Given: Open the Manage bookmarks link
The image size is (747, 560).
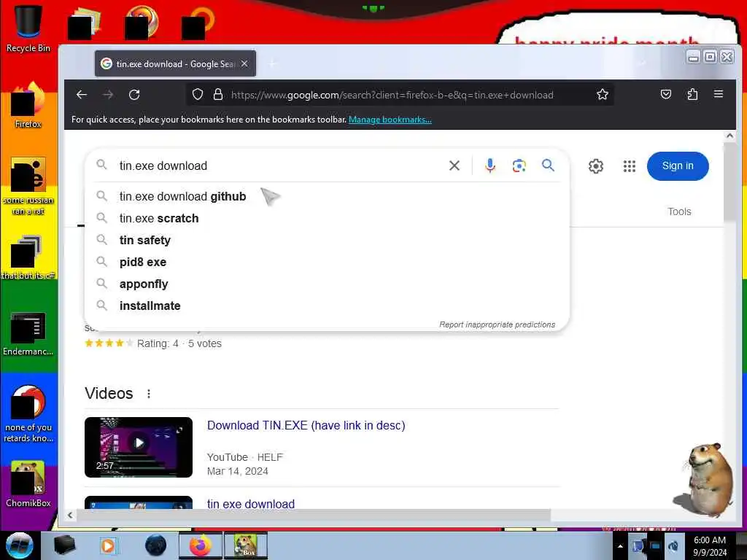Looking at the screenshot, I should [x=390, y=120].
